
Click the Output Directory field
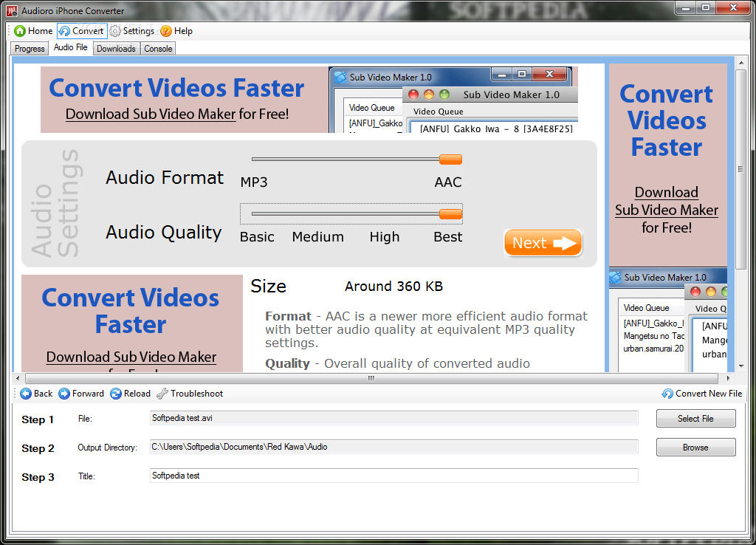[394, 447]
